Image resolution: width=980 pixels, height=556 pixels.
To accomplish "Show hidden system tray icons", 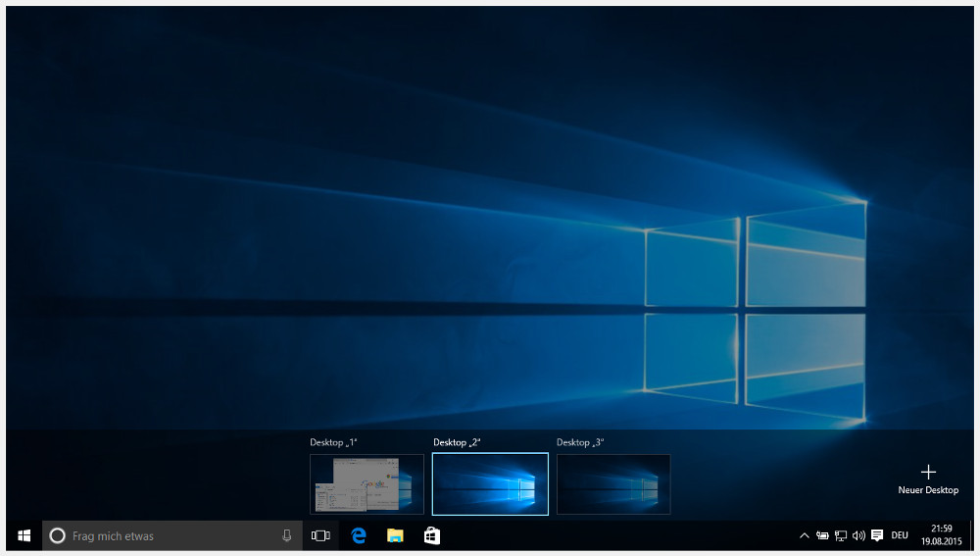I will [x=805, y=536].
